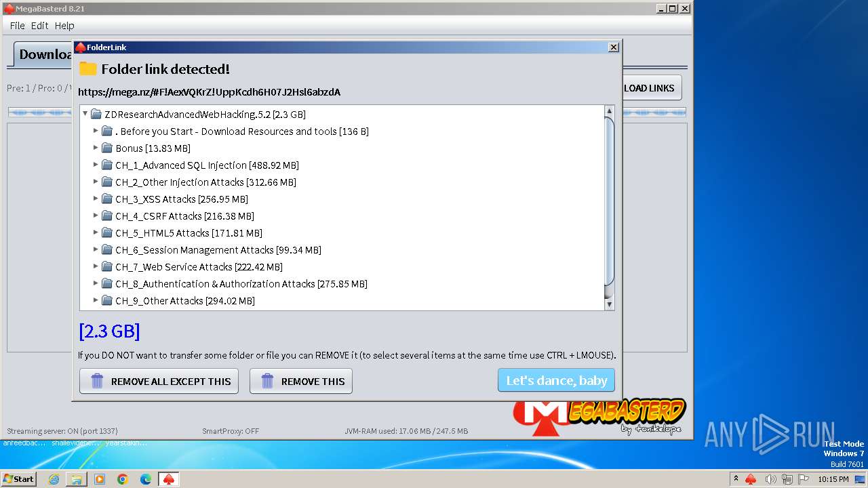
Task: Switch to the Downloads tab
Action: coord(44,54)
